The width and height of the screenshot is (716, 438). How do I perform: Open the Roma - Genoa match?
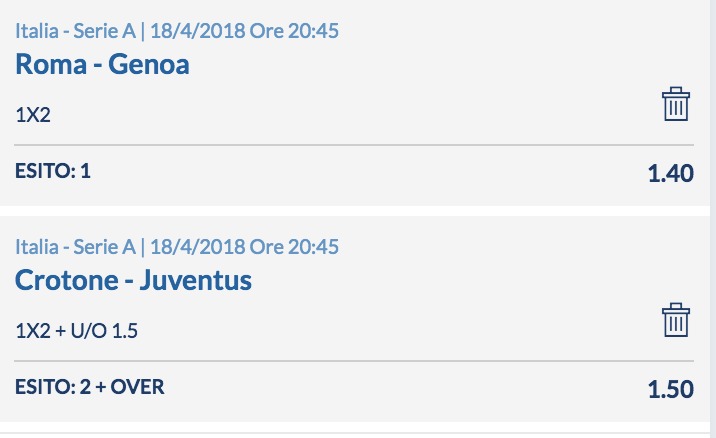pos(102,64)
